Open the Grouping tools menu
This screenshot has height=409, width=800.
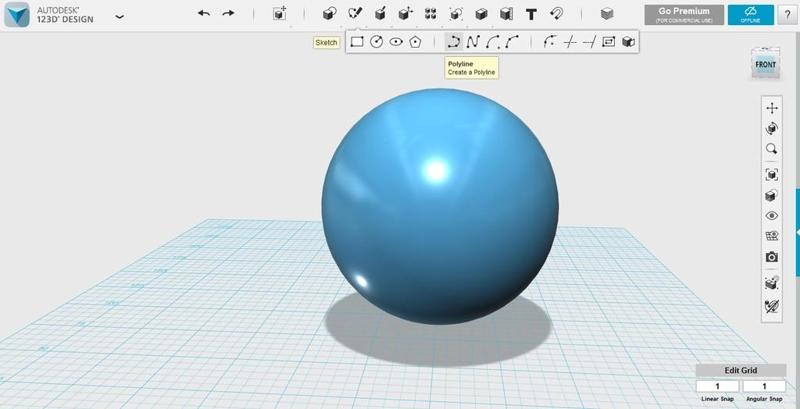(x=456, y=14)
